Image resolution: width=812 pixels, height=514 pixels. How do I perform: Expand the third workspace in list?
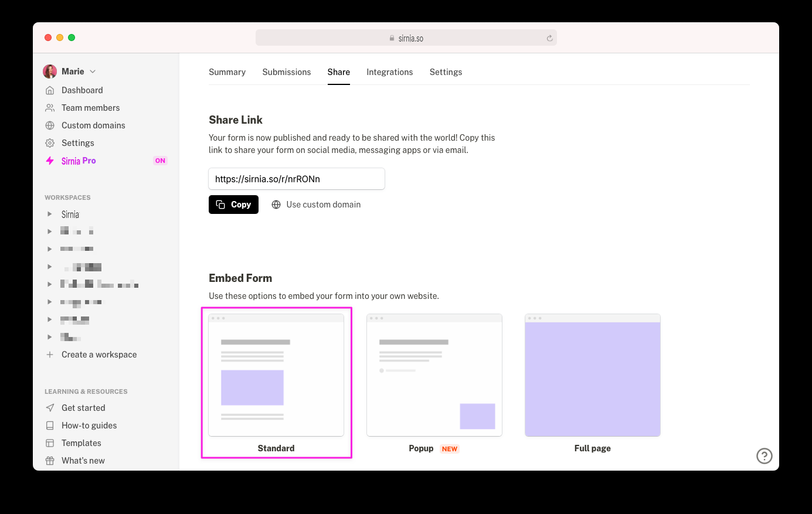click(x=50, y=249)
